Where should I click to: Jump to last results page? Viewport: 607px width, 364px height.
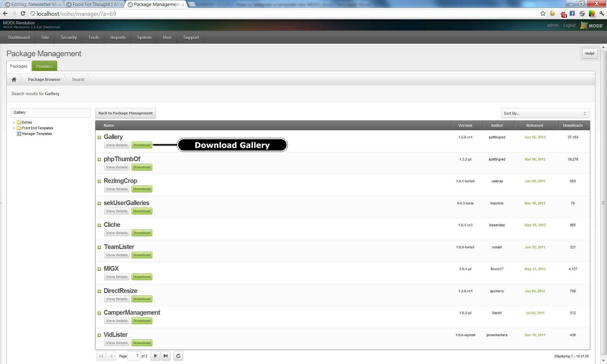click(x=166, y=356)
